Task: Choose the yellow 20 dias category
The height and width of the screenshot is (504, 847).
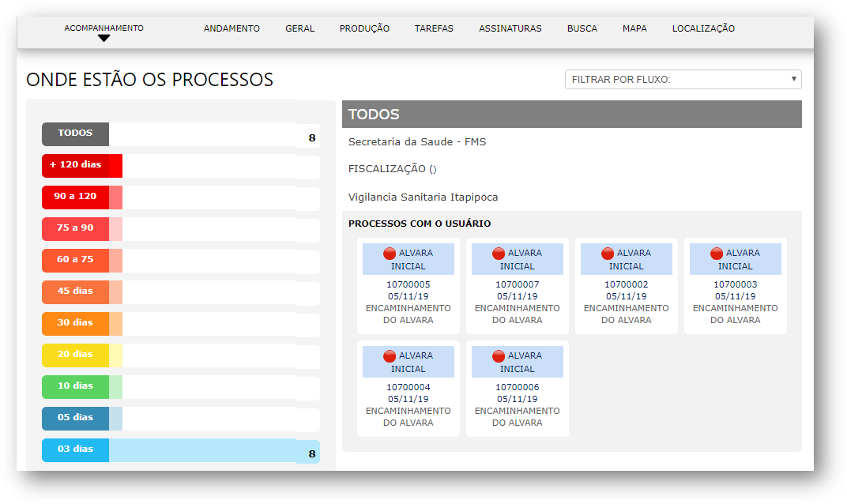Action: [x=76, y=355]
